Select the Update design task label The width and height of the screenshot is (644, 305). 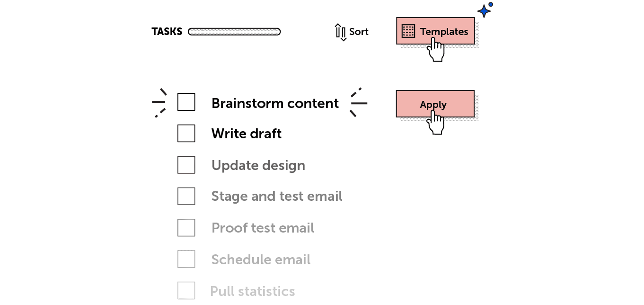coord(258,166)
